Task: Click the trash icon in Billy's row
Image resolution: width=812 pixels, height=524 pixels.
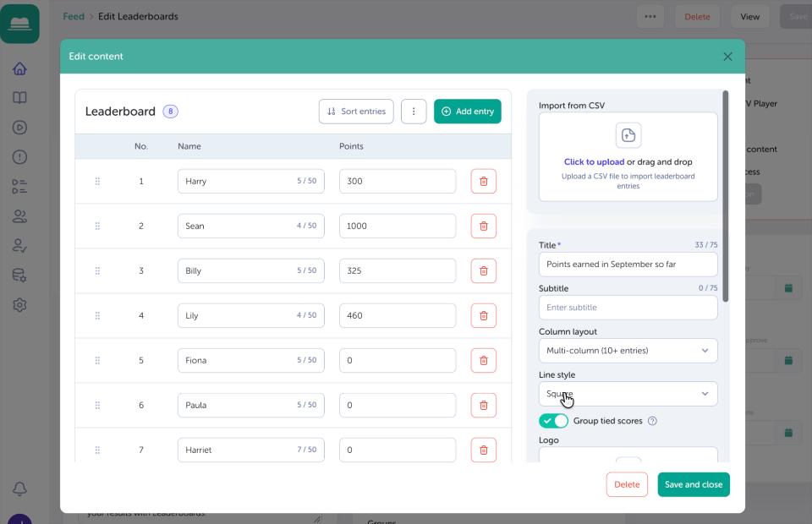Action: click(483, 270)
